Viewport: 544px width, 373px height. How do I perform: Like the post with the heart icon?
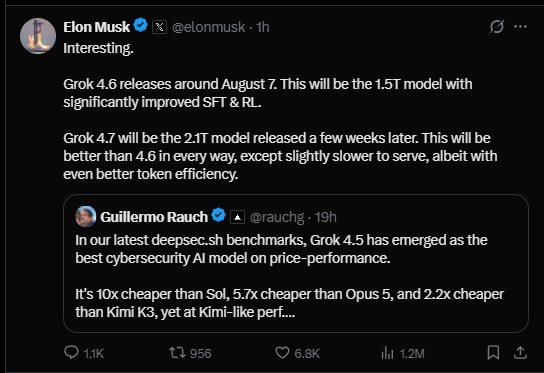click(282, 353)
